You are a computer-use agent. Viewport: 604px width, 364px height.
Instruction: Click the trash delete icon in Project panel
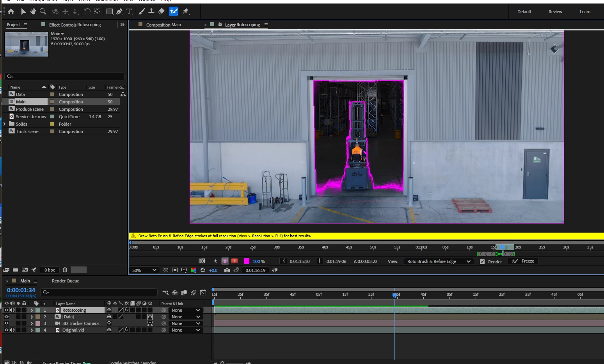65,270
